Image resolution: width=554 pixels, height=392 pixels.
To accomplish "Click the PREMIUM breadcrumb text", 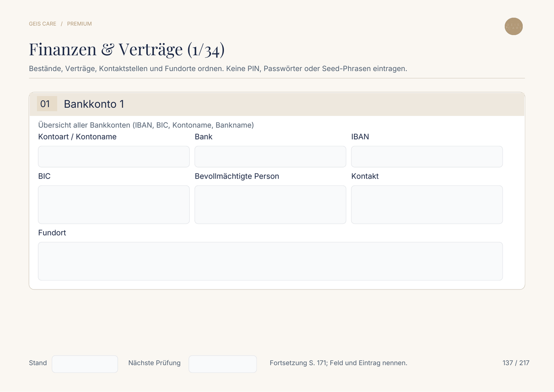I will [79, 24].
